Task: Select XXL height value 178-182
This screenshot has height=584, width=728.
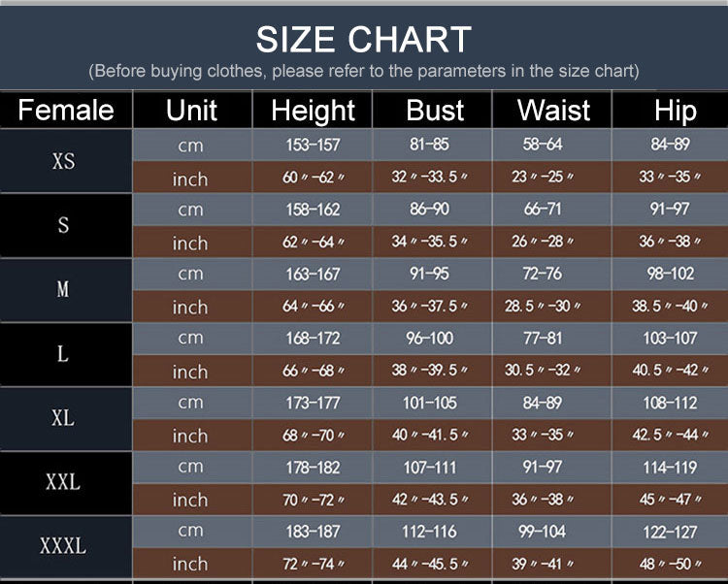Action: click(313, 468)
